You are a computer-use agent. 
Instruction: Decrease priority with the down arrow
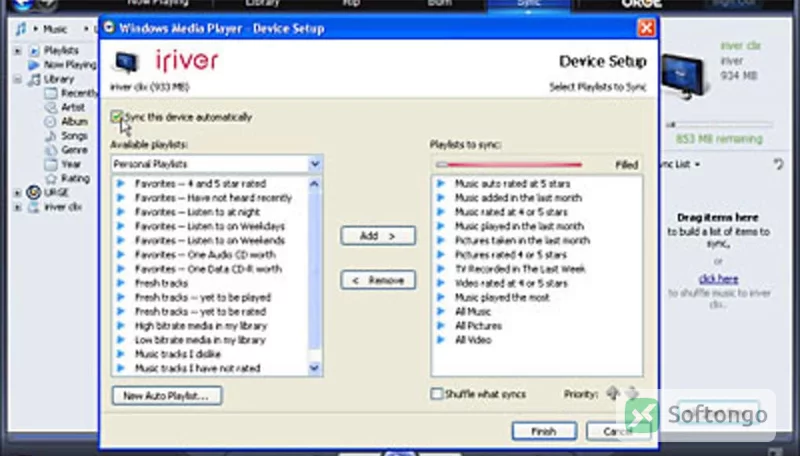[x=632, y=393]
